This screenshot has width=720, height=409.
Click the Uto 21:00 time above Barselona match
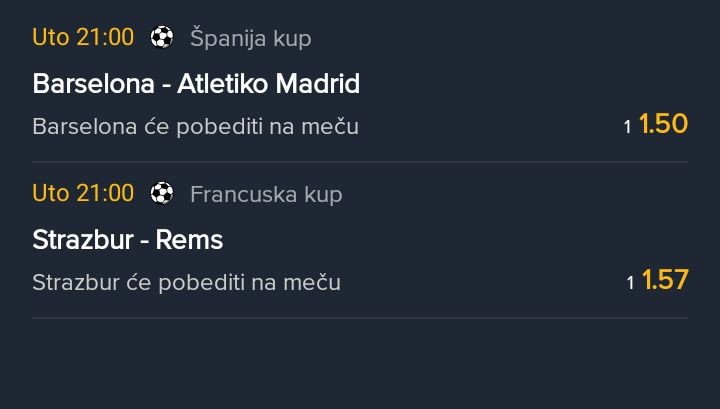(83, 38)
